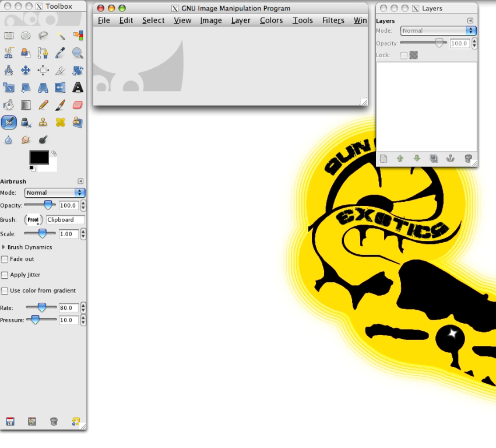The height and width of the screenshot is (448, 496).
Task: Enable the Fade out checkbox
Action: click(5, 260)
